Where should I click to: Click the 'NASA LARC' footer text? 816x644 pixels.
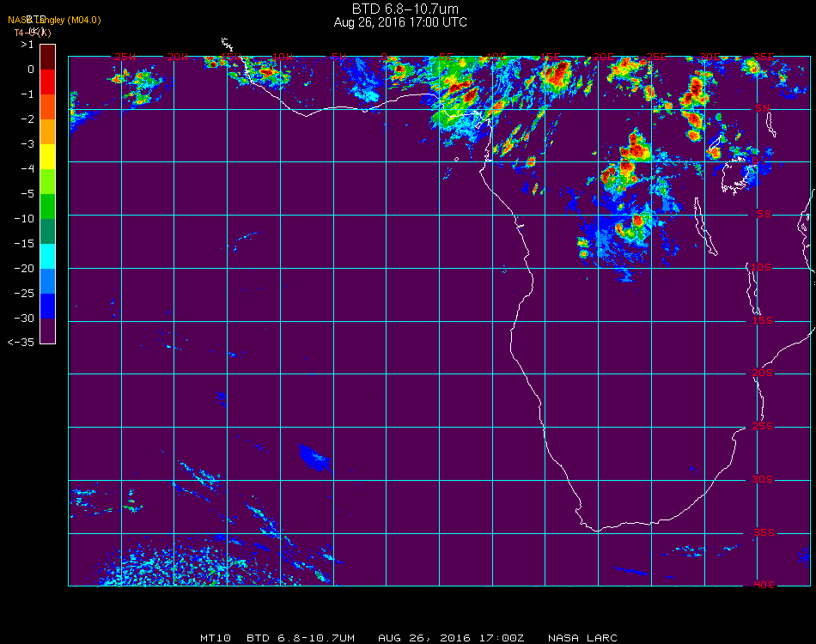(583, 638)
